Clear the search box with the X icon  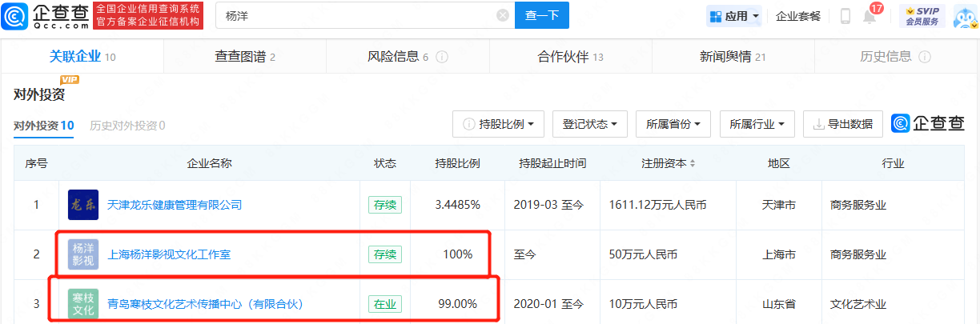click(x=502, y=15)
